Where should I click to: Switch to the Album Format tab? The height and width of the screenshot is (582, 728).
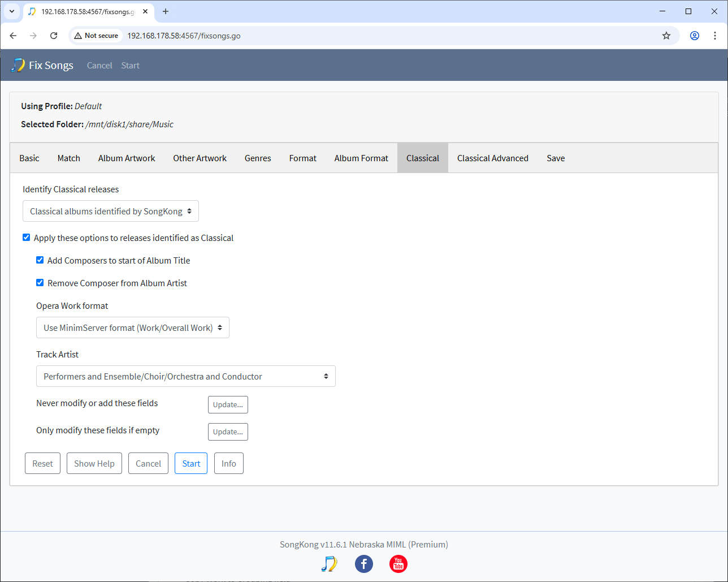[x=361, y=158]
